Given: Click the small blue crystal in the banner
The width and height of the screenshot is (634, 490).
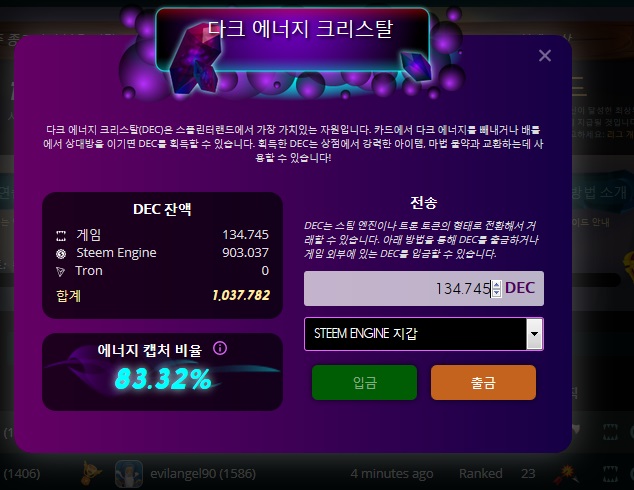Looking at the screenshot, I should coord(416,65).
